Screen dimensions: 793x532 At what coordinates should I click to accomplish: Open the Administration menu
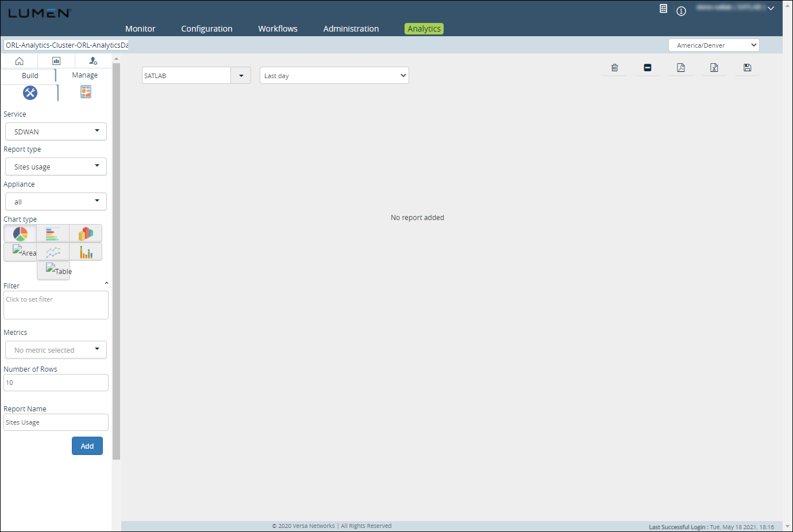coord(351,28)
